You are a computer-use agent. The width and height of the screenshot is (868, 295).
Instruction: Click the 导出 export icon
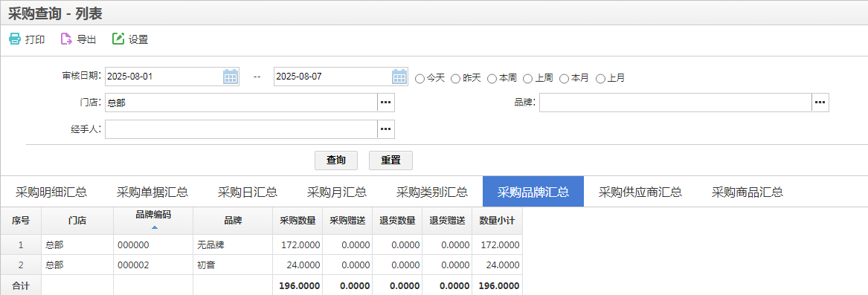coord(66,39)
